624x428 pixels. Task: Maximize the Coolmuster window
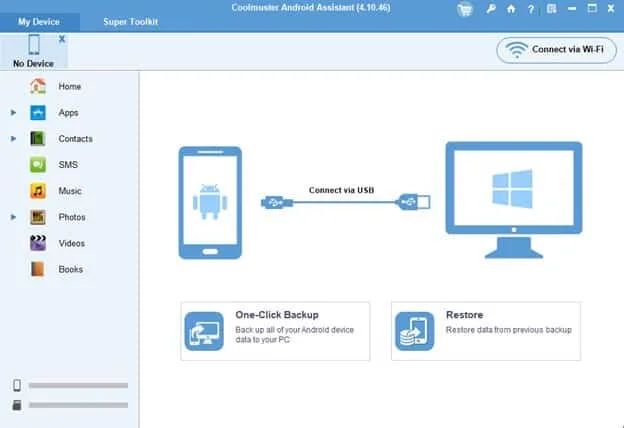click(592, 8)
